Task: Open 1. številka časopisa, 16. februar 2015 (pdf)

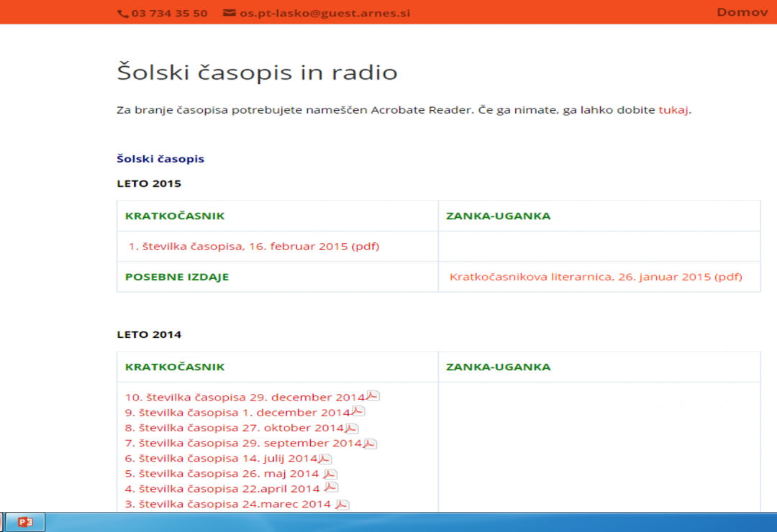Action: tap(254, 246)
